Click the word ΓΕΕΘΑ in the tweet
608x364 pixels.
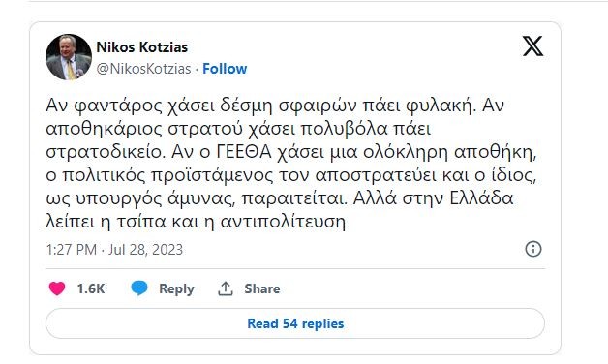(244, 152)
